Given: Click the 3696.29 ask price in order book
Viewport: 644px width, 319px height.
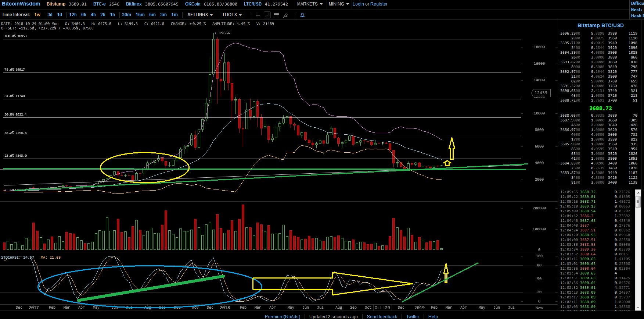Looking at the screenshot, I should coord(570,33).
